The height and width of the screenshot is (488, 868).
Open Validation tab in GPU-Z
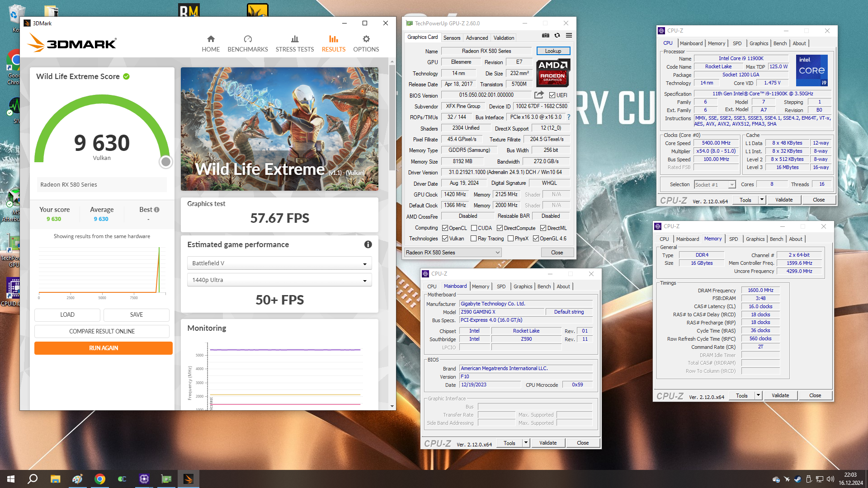(x=504, y=38)
